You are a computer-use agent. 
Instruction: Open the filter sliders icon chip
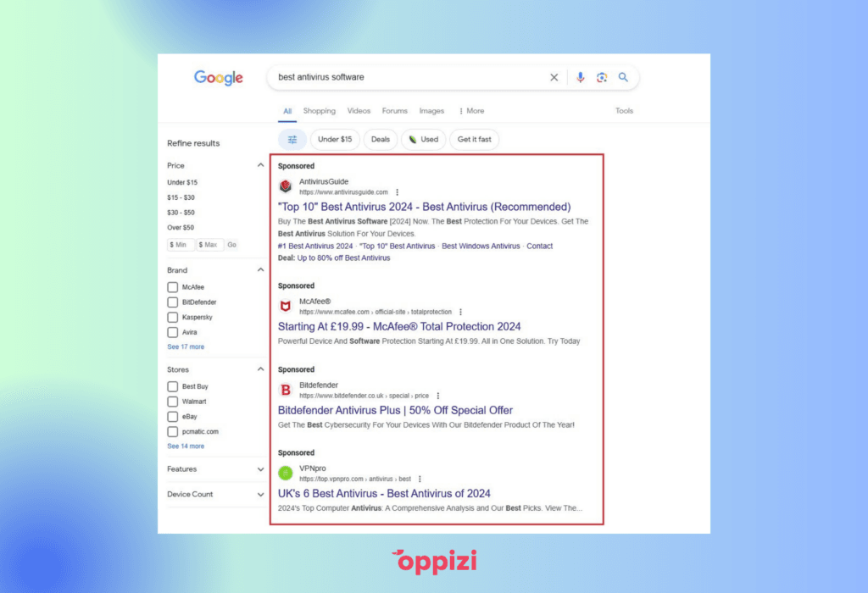click(292, 140)
